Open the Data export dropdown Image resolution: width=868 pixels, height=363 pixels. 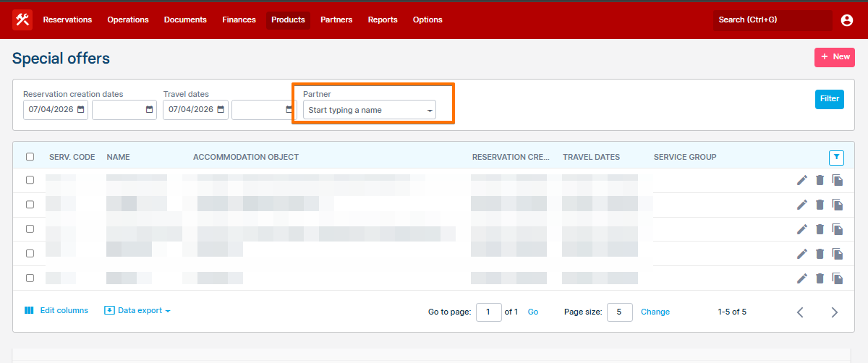137,311
